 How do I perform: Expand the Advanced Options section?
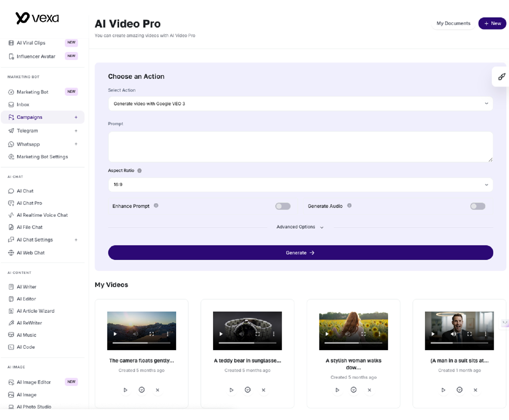(x=300, y=227)
